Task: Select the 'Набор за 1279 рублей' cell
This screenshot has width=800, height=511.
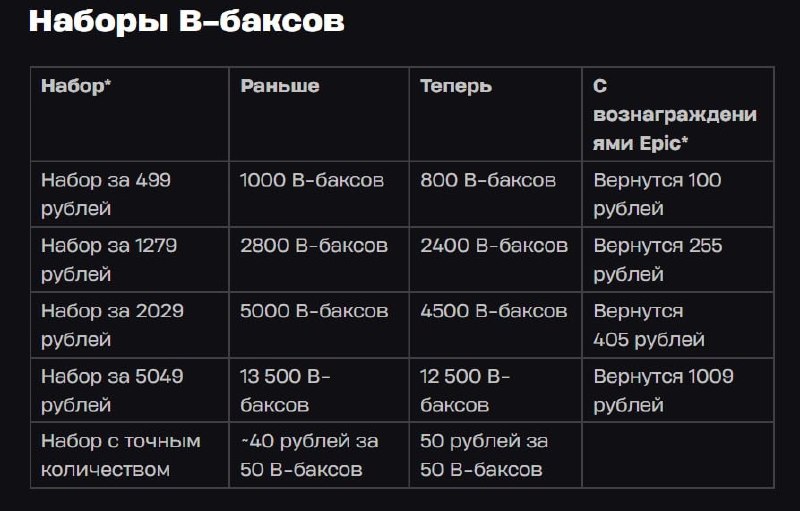Action: click(x=109, y=259)
